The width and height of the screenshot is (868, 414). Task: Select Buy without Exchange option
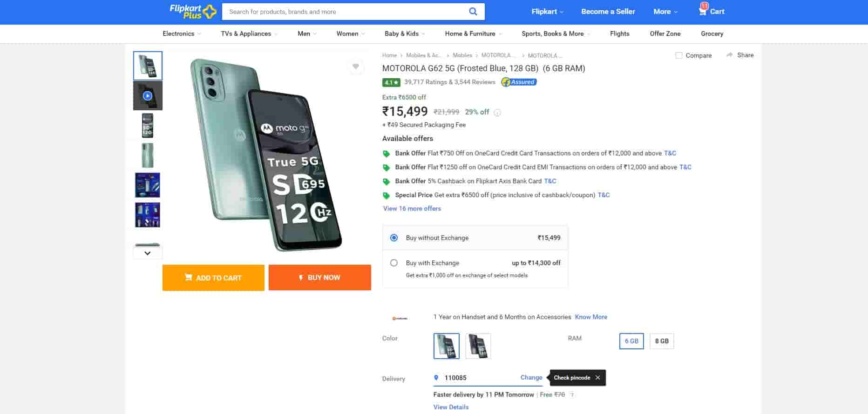click(394, 238)
